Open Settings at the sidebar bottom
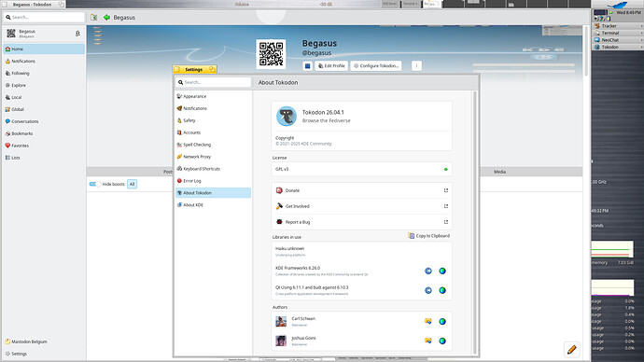Image resolution: width=644 pixels, height=362 pixels. click(x=44, y=354)
